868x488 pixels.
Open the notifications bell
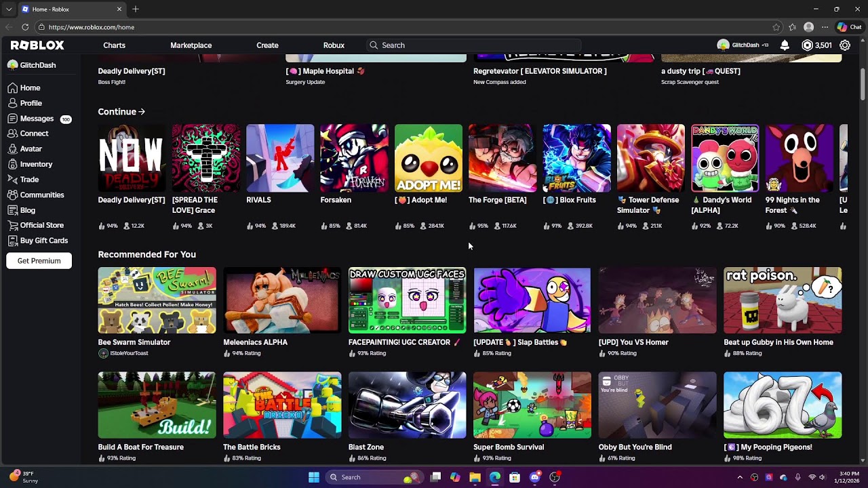[785, 45]
